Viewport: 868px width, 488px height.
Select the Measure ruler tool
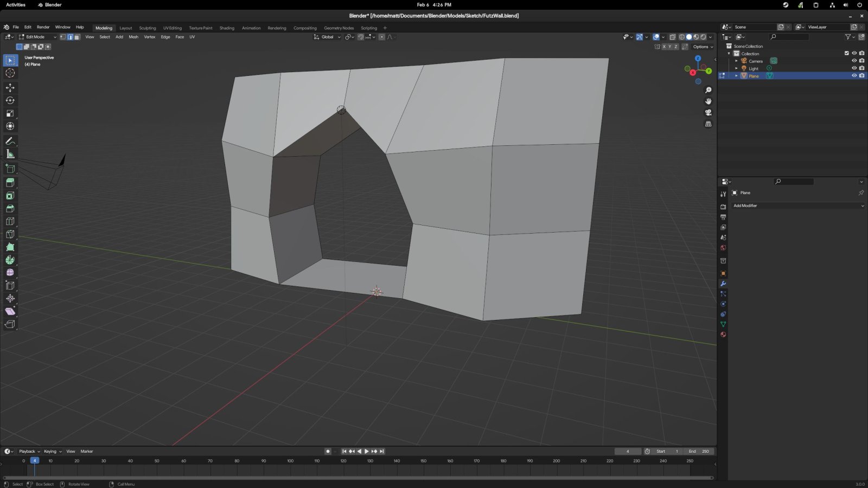(x=10, y=154)
